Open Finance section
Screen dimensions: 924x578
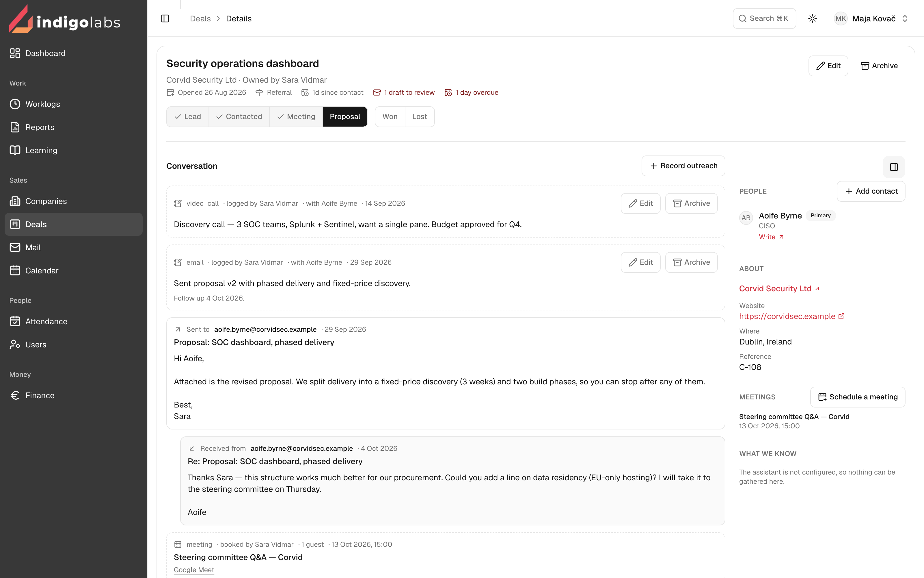coord(73,395)
